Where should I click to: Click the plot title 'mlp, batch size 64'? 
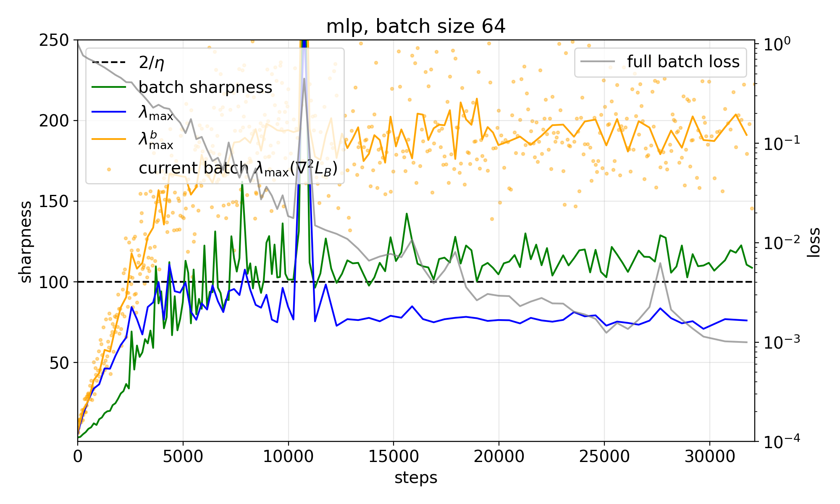[x=416, y=26]
